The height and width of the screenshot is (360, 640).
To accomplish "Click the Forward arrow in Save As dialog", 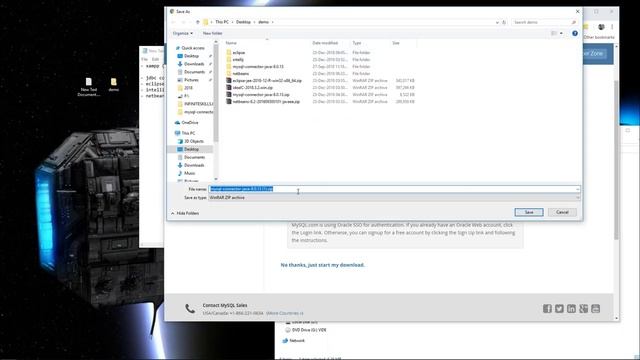I will (184, 22).
